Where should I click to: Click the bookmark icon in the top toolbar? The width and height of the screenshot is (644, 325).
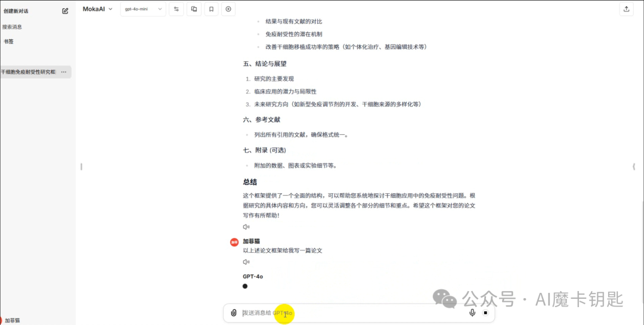pyautogui.click(x=211, y=9)
